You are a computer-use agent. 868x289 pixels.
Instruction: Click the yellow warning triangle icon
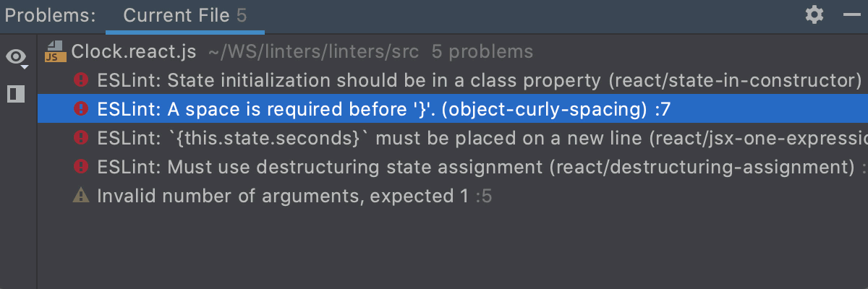click(x=81, y=195)
